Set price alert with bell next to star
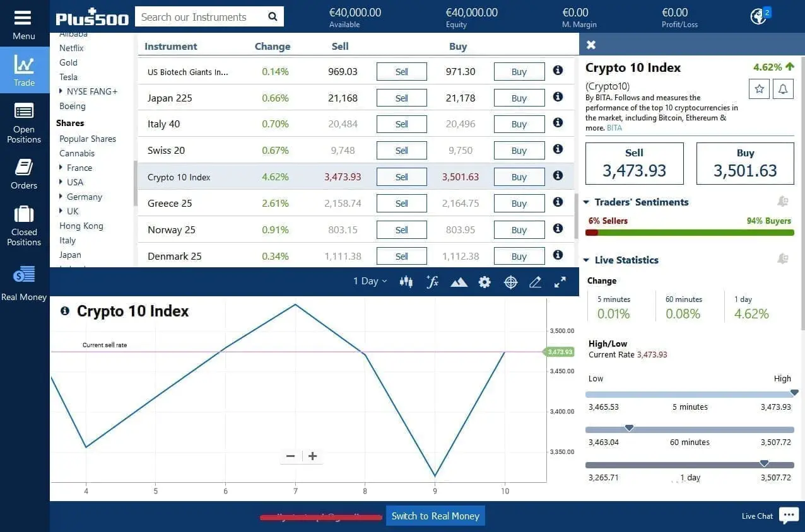The image size is (805, 532). point(783,89)
